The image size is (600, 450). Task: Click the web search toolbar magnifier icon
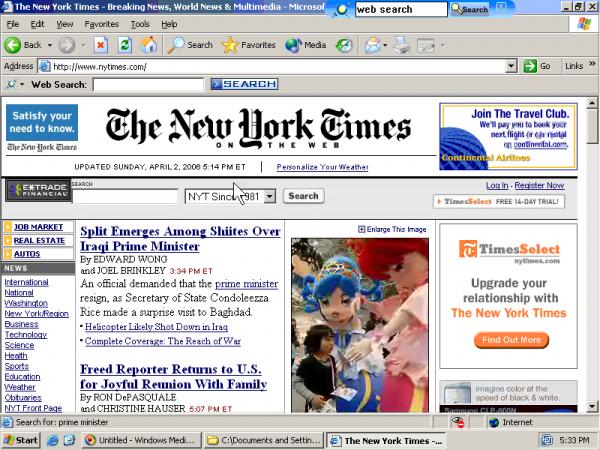(12, 84)
